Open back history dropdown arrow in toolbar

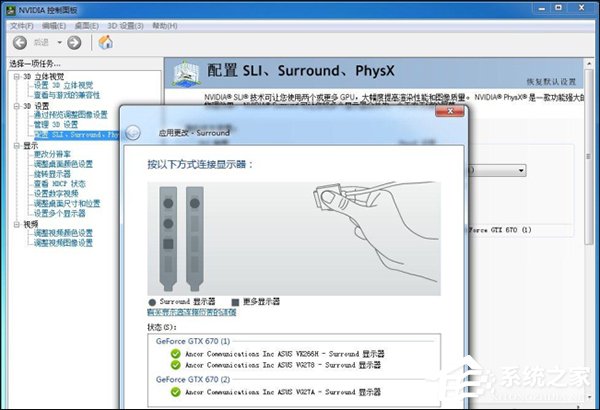(x=60, y=42)
